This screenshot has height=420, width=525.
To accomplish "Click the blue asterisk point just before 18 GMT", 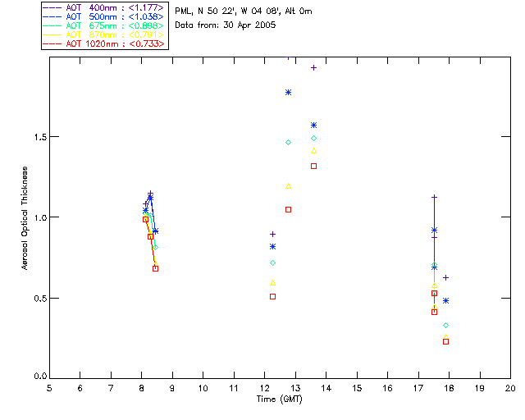I will (445, 301).
